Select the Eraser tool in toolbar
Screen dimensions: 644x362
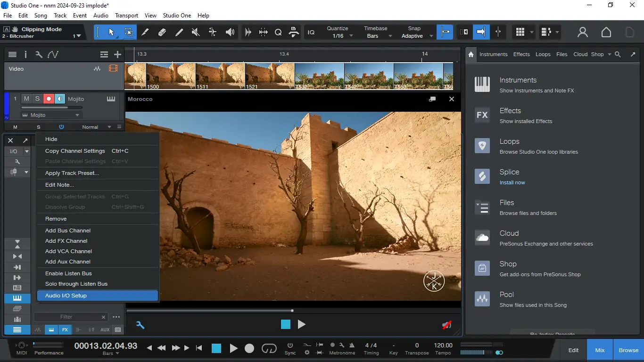point(162,32)
